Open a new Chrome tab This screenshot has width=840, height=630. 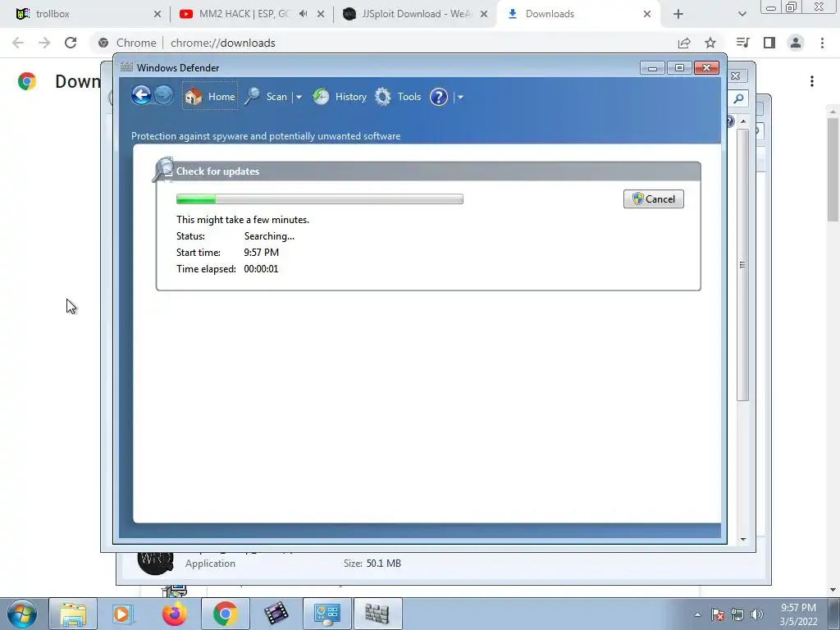click(678, 14)
